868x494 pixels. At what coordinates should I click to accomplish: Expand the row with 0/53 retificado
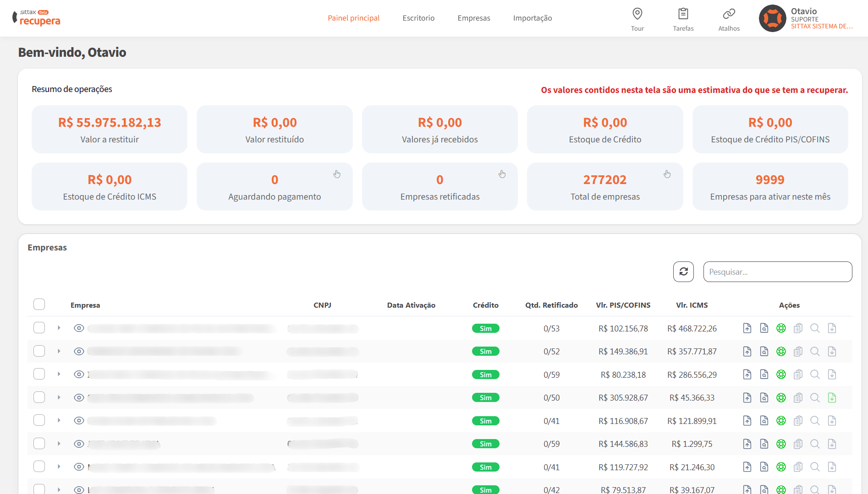pyautogui.click(x=59, y=328)
